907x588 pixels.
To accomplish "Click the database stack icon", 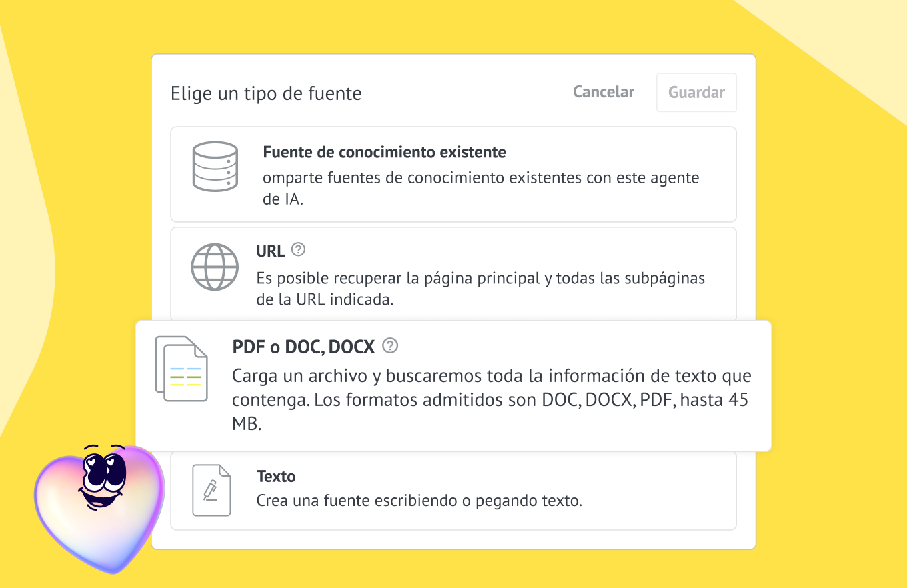I will click(x=215, y=167).
